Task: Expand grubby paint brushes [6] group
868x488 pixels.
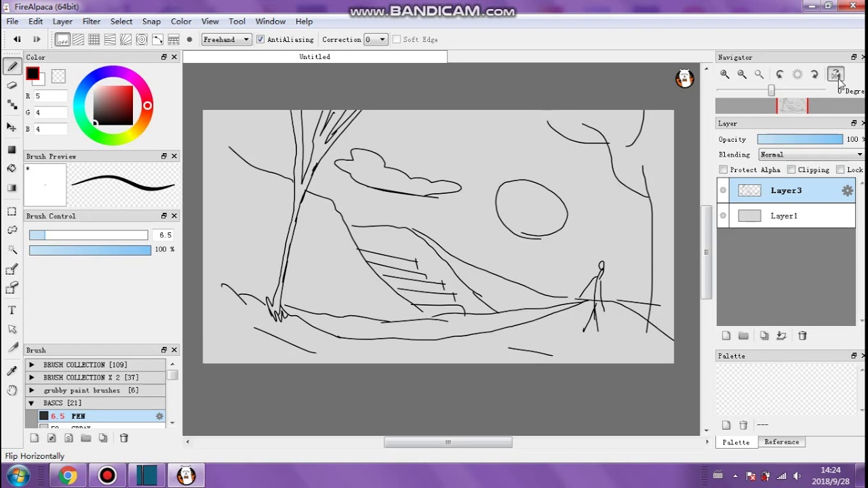Action: (31, 390)
